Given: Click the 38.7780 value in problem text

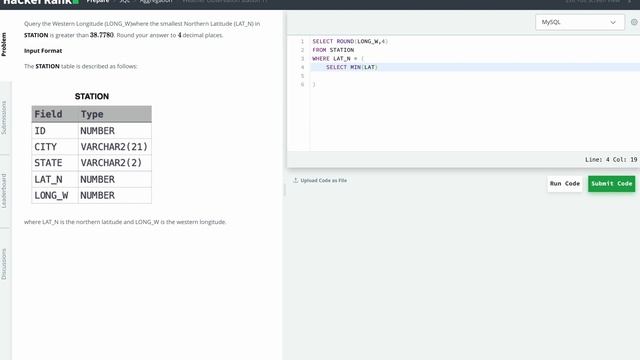Looking at the screenshot, I should point(102,35).
